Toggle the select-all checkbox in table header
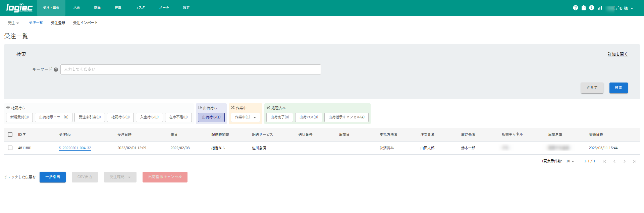 coord(10,135)
